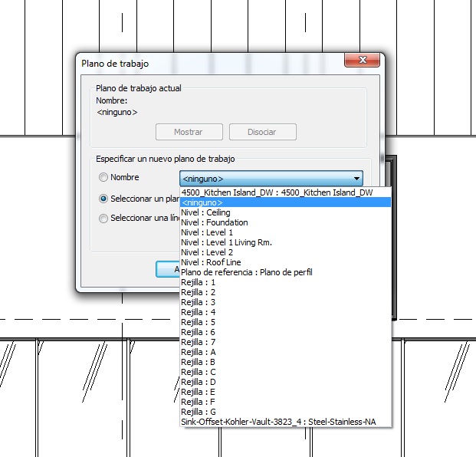The width and height of the screenshot is (476, 457).
Task: Select the Nombre radio button
Action: [103, 178]
